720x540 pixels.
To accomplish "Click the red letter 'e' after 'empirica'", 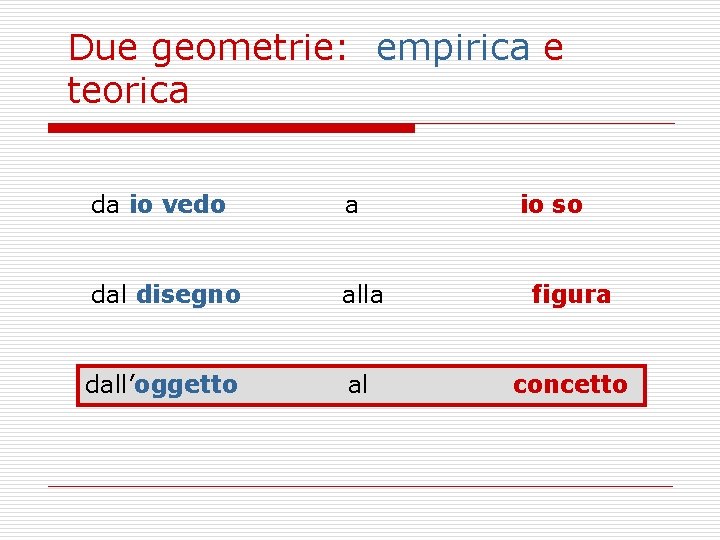I will [x=553, y=49].
